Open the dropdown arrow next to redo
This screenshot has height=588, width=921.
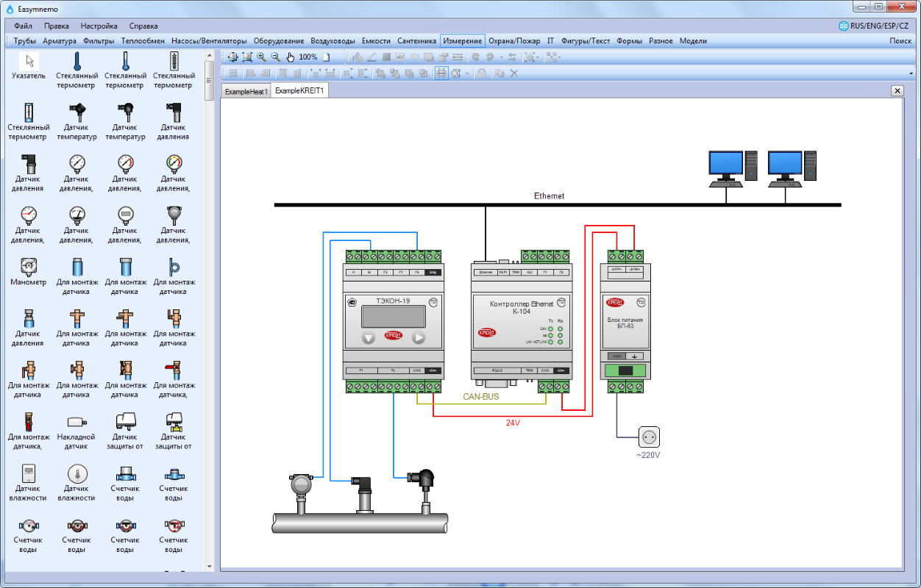[x=501, y=57]
